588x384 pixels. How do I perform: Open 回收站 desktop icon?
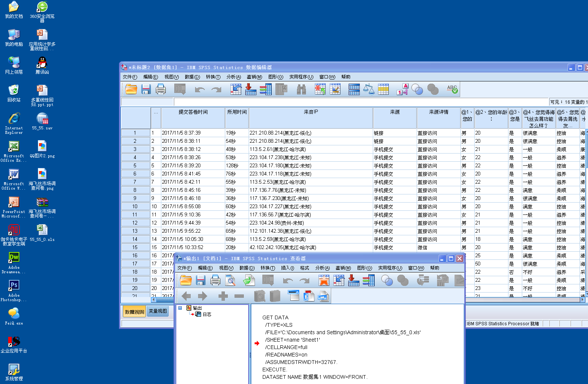click(x=14, y=93)
